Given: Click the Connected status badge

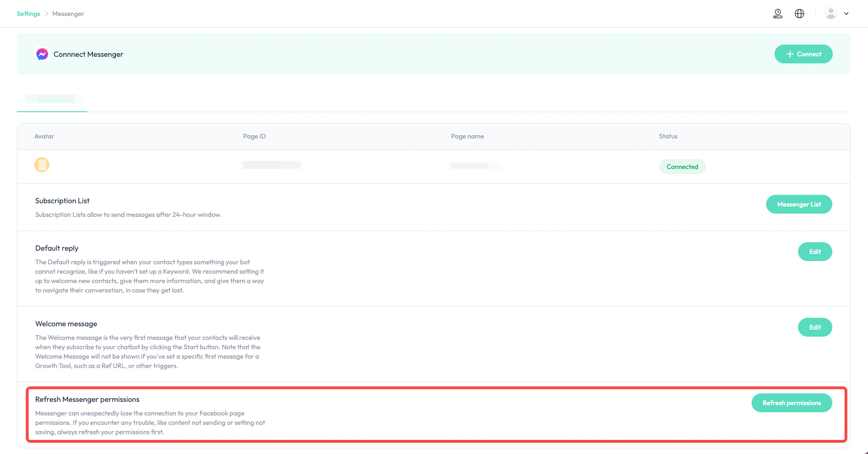Looking at the screenshot, I should pyautogui.click(x=682, y=167).
